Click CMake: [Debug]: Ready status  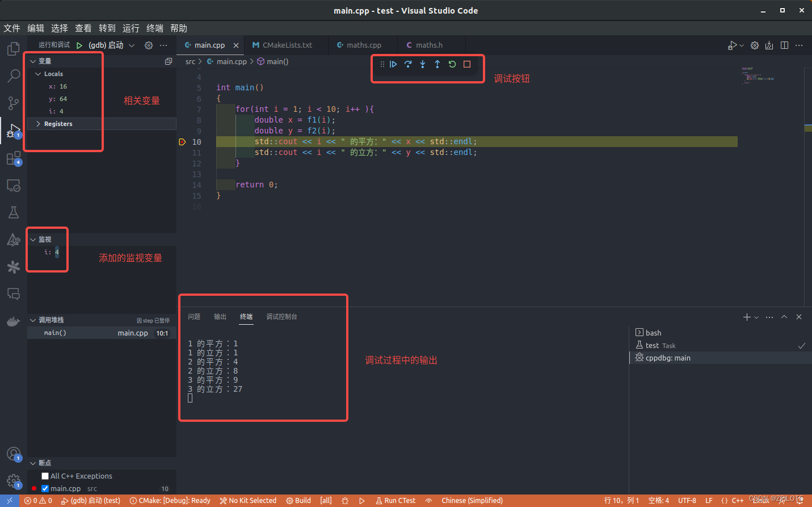[170, 501]
